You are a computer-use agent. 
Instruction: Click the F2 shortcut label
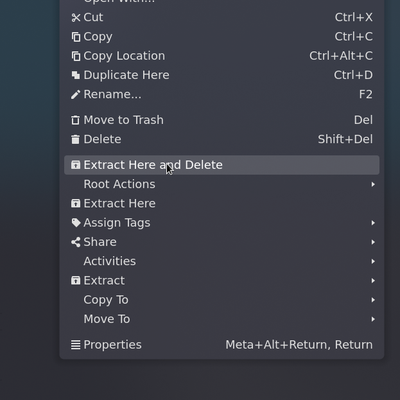click(x=366, y=95)
